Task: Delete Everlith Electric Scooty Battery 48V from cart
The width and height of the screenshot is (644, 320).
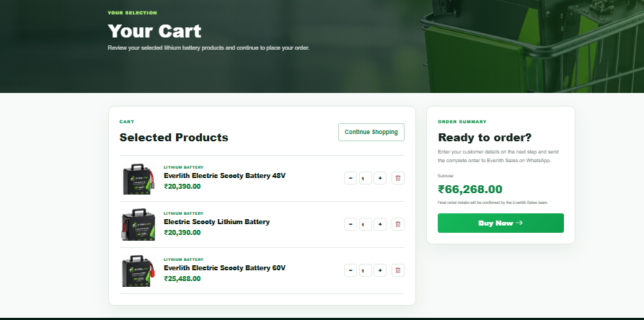Action: [x=397, y=178]
